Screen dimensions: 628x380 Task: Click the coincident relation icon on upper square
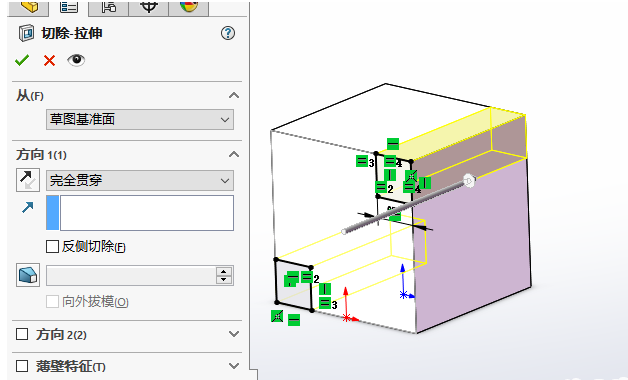pyautogui.click(x=411, y=176)
